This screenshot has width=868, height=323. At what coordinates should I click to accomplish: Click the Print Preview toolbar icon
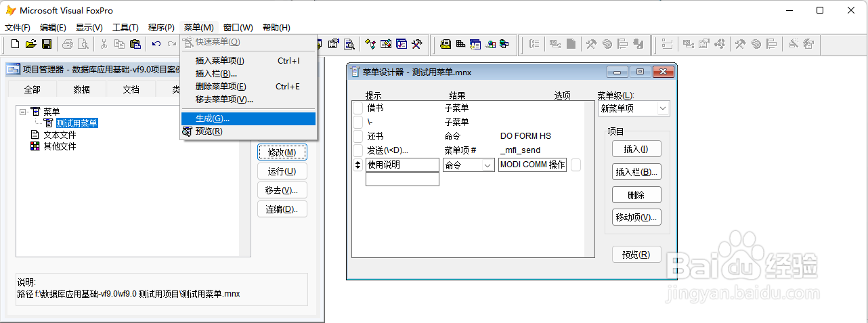point(83,45)
